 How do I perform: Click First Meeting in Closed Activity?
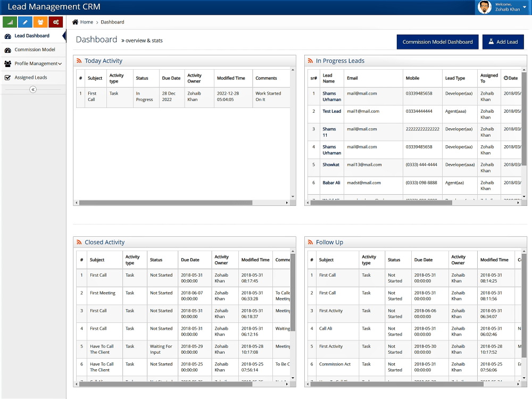click(103, 293)
